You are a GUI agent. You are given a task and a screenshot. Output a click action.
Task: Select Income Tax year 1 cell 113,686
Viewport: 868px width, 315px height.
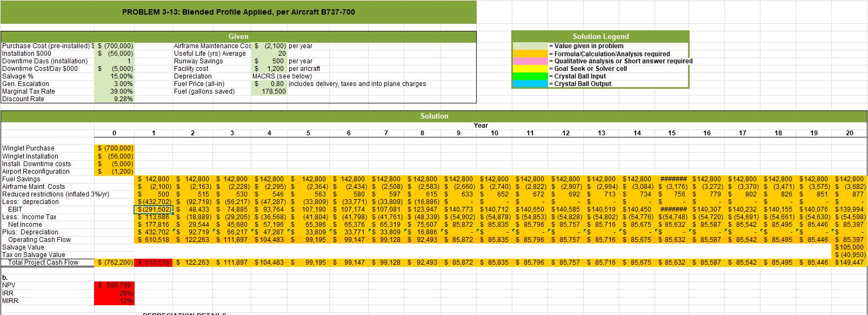[x=153, y=217]
